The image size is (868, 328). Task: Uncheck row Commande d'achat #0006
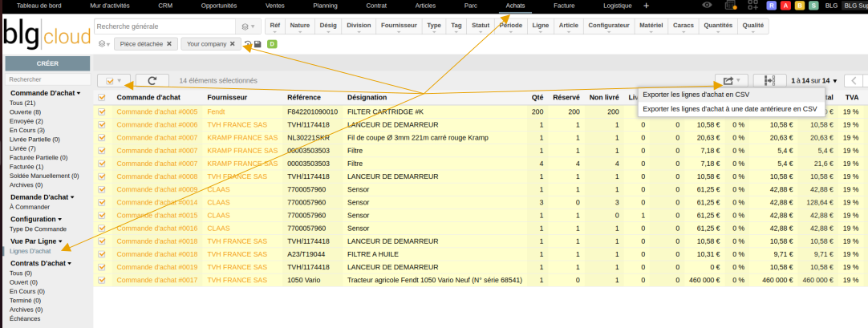[101, 124]
